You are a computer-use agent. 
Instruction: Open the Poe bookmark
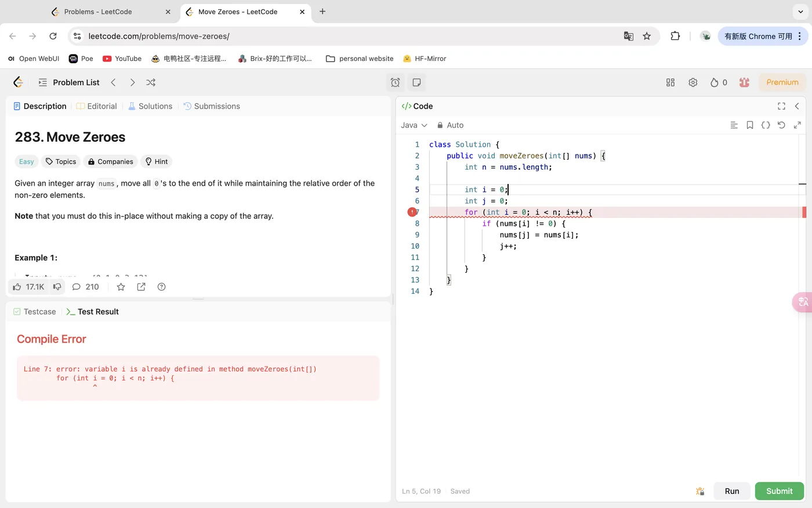[x=81, y=59]
